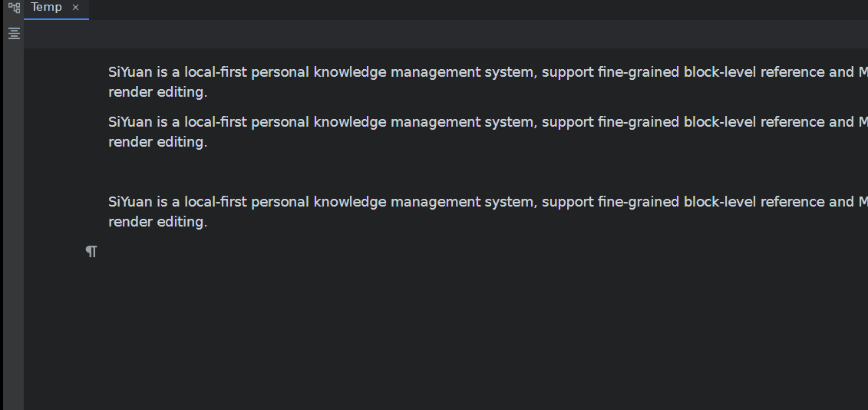The height and width of the screenshot is (410, 868).
Task: Open the file tree panel icon
Action: tap(13, 8)
